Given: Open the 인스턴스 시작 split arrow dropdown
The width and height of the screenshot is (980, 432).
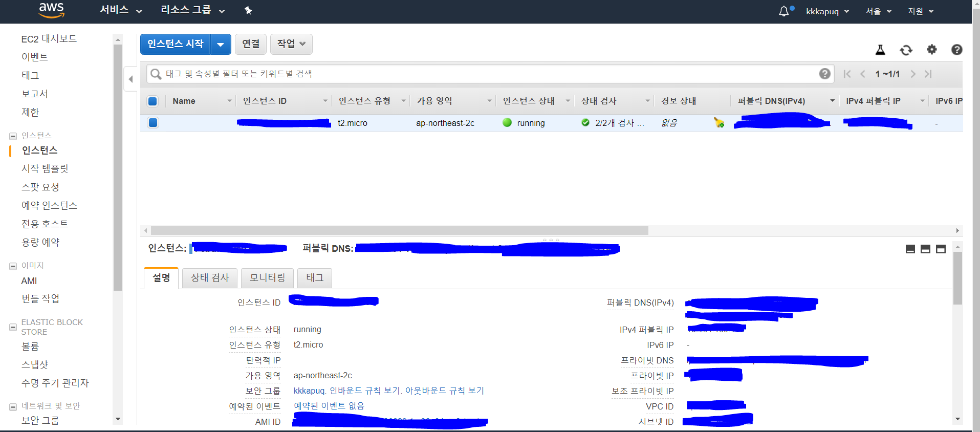Looking at the screenshot, I should 221,44.
